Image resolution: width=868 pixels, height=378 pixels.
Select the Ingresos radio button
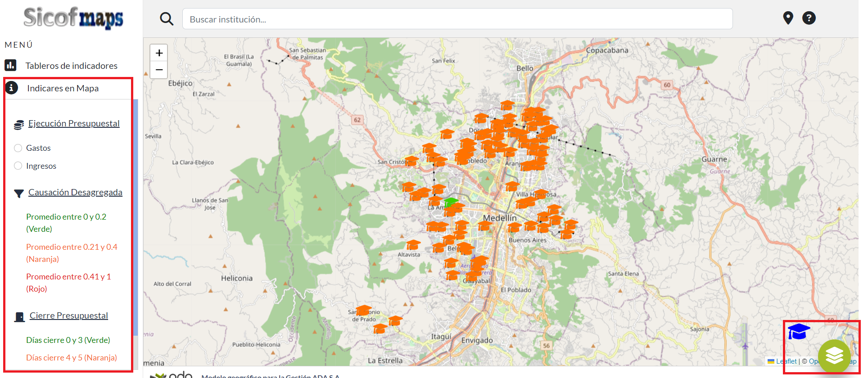(x=18, y=166)
